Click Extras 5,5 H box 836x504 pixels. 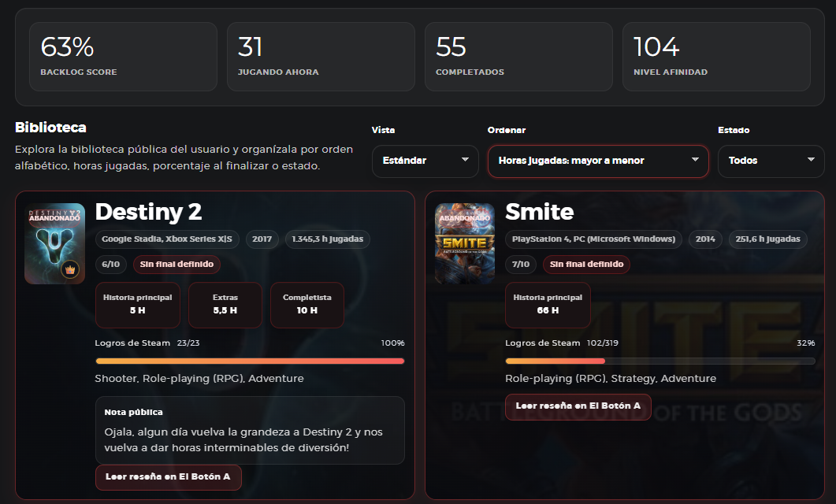(x=225, y=305)
